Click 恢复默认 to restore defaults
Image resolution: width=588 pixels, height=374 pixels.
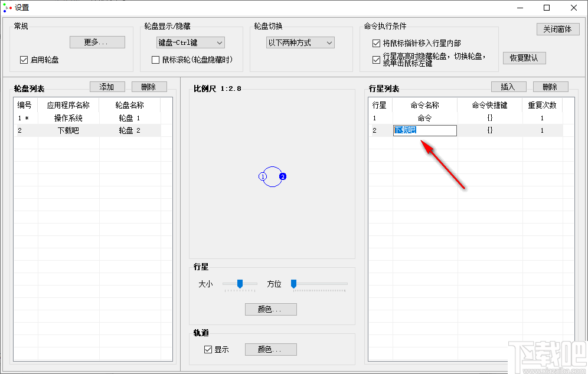(x=524, y=58)
